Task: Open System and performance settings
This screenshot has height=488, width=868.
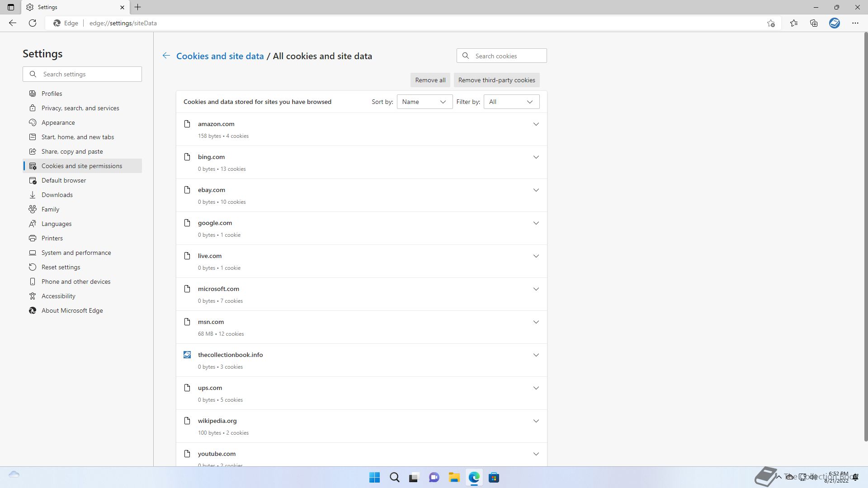Action: click(x=82, y=253)
